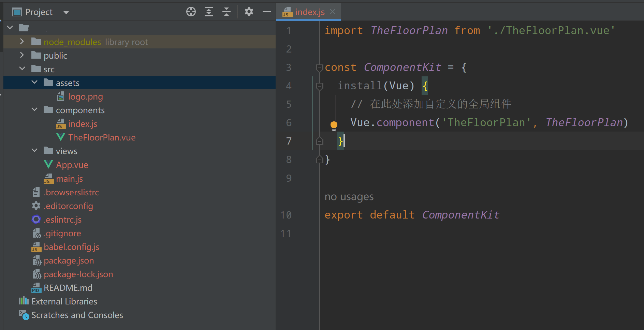The image size is (644, 330).
Task: Click the Collapse All toolbar icon
Action: coord(226,12)
